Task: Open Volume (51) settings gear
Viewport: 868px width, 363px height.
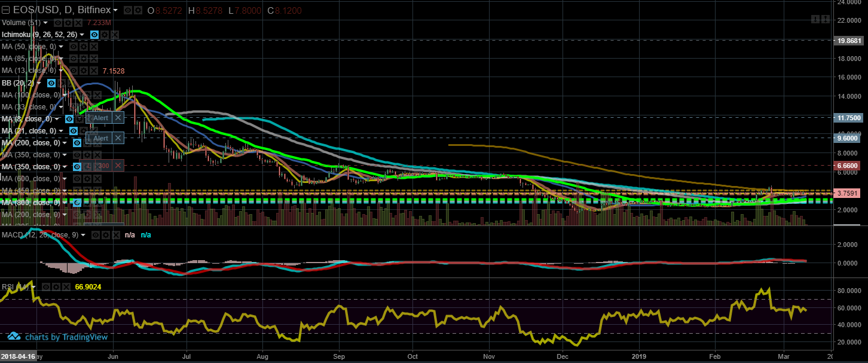Action: click(68, 23)
